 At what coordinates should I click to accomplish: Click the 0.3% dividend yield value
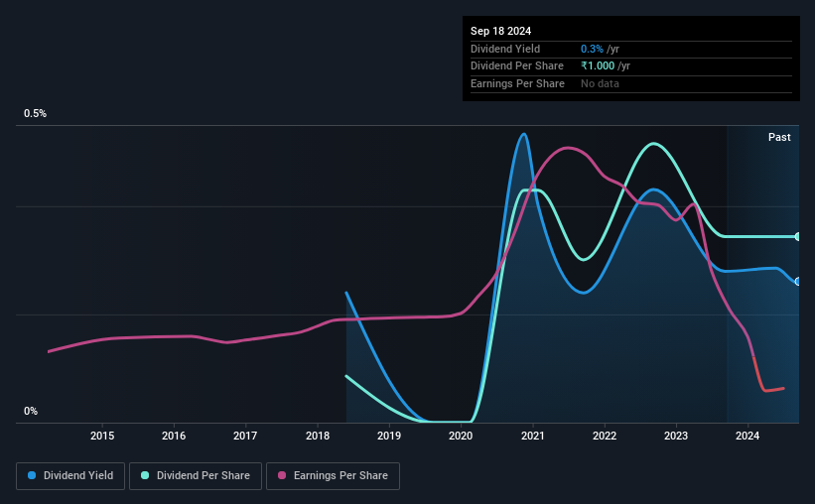tap(592, 49)
